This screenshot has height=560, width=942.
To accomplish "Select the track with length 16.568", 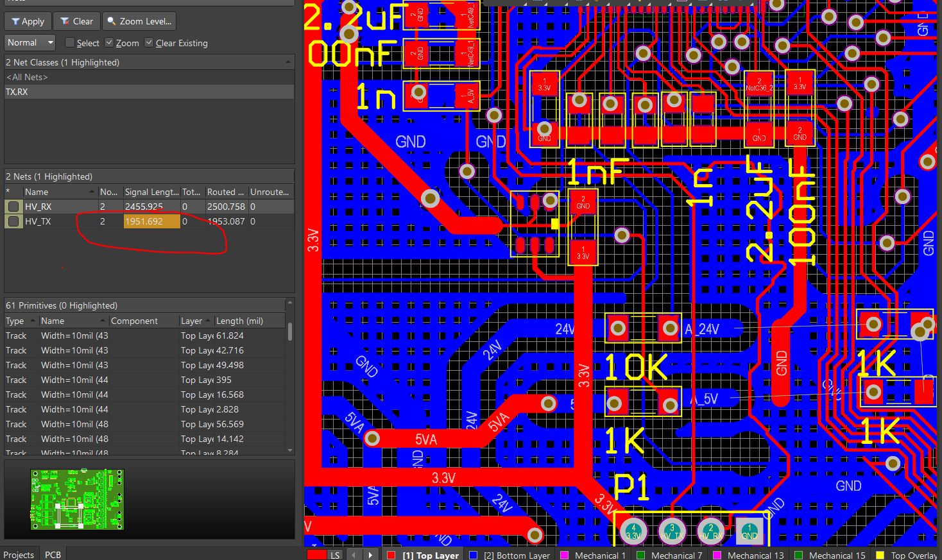I will pos(145,395).
